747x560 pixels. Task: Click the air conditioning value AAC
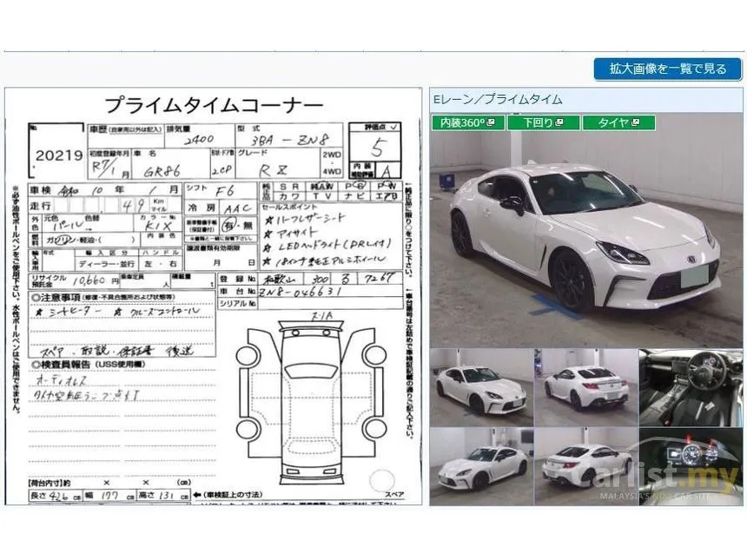click(x=237, y=208)
